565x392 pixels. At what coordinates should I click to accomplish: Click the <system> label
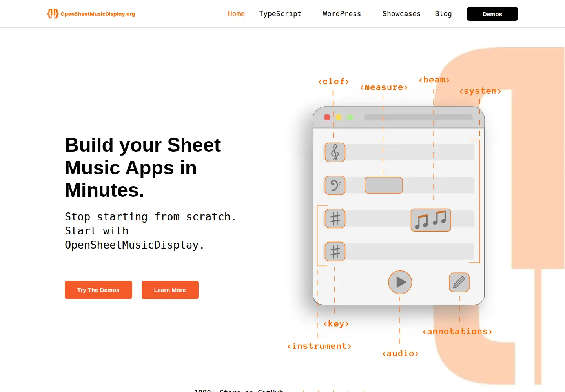pyautogui.click(x=480, y=91)
